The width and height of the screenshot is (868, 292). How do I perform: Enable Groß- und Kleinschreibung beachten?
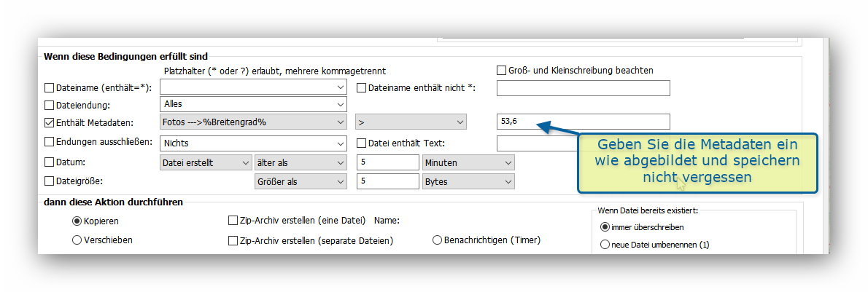(x=501, y=71)
